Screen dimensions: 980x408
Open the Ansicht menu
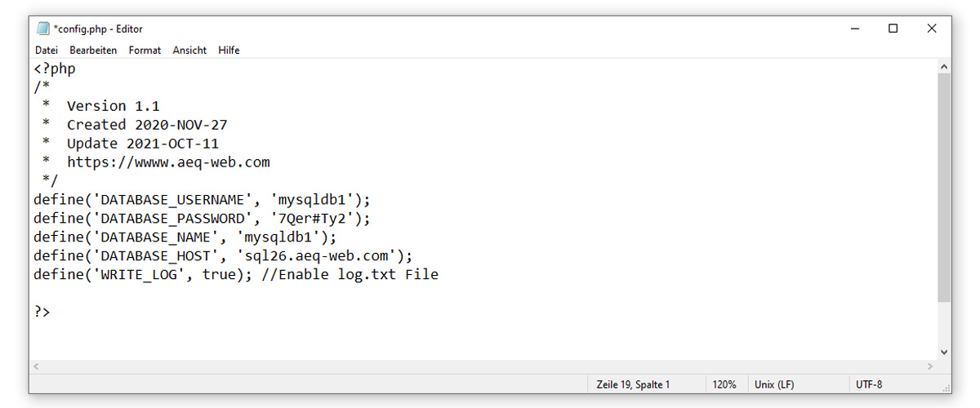(189, 51)
